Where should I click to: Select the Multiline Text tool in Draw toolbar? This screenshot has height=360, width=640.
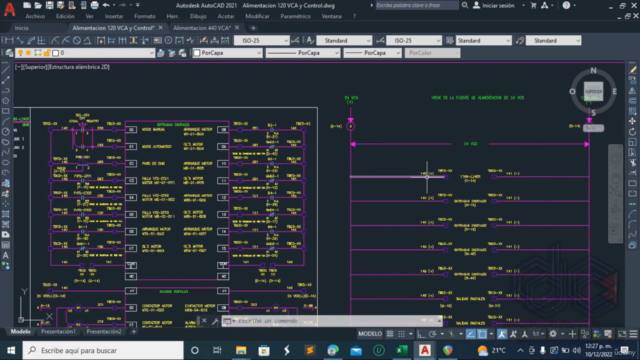(5, 256)
